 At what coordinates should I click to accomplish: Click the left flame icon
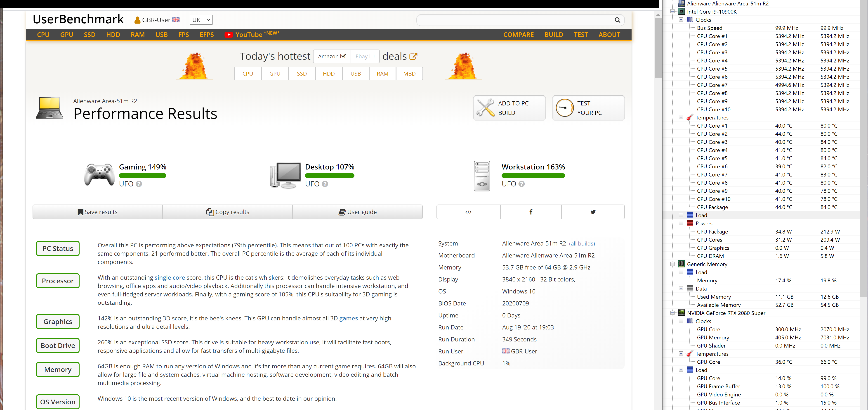pos(194,66)
